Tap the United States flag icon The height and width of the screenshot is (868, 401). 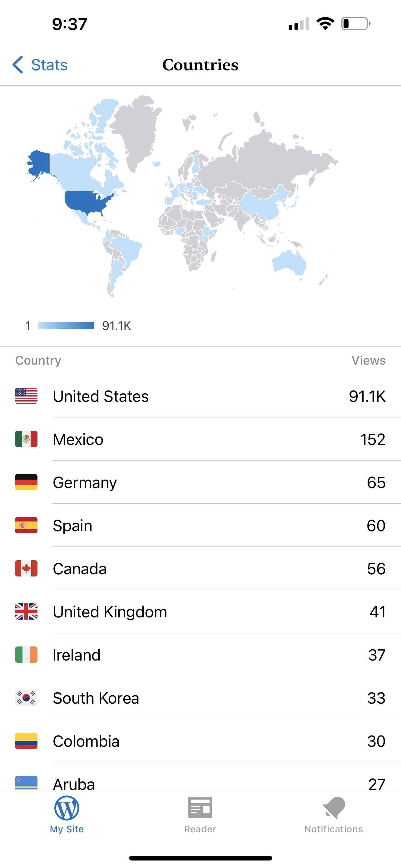pos(26,396)
